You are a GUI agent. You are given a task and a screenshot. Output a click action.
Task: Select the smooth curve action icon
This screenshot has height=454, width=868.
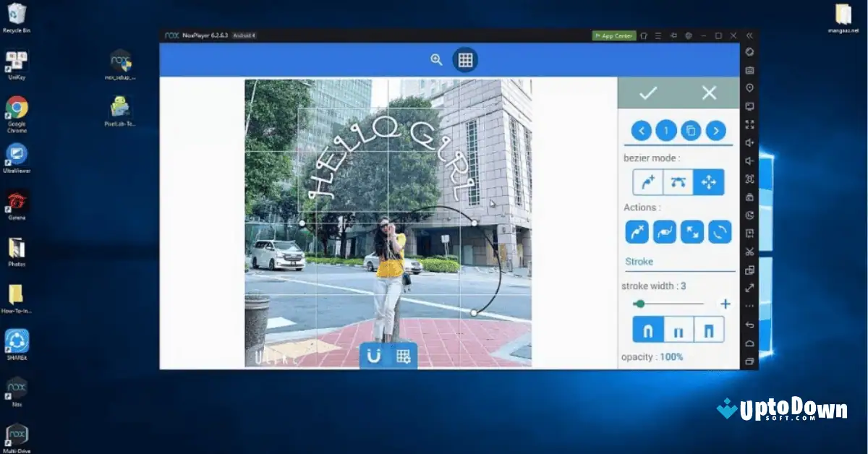pyautogui.click(x=663, y=231)
